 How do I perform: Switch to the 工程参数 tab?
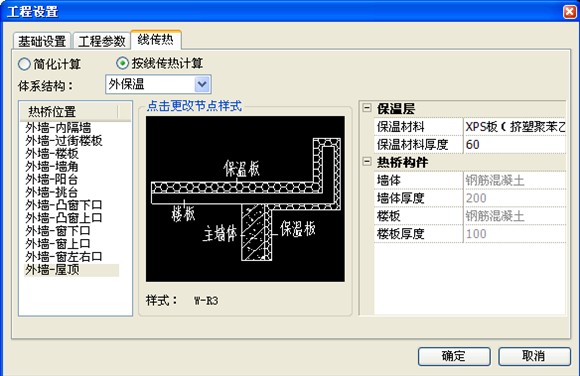click(x=102, y=41)
